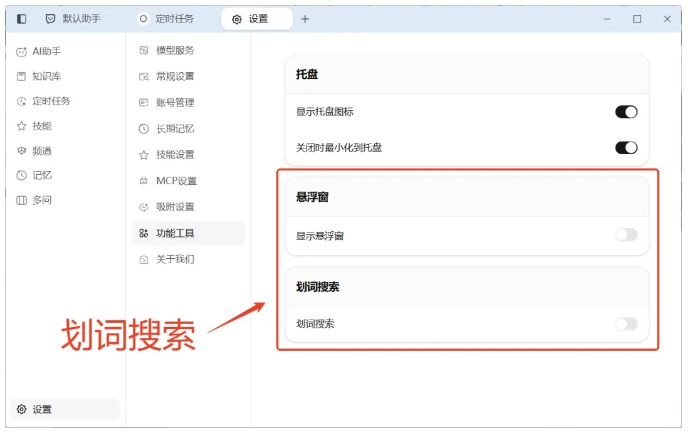This screenshot has height=440, width=691.
Task: Click the 知识库 sidebar icon
Action: pyautogui.click(x=21, y=76)
